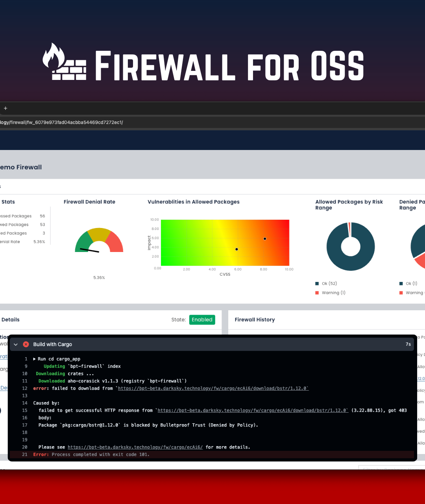Click the 'Ok (1)' legend swatch

pyautogui.click(x=401, y=283)
